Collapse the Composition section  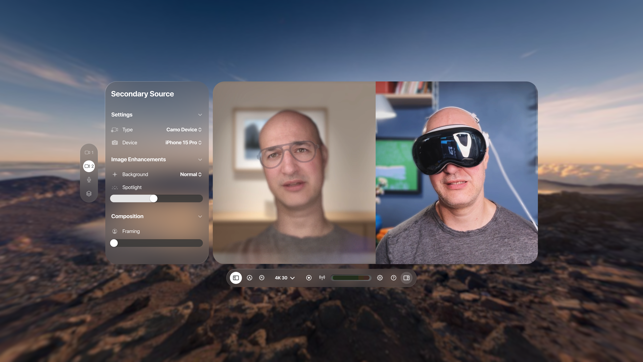click(x=200, y=216)
